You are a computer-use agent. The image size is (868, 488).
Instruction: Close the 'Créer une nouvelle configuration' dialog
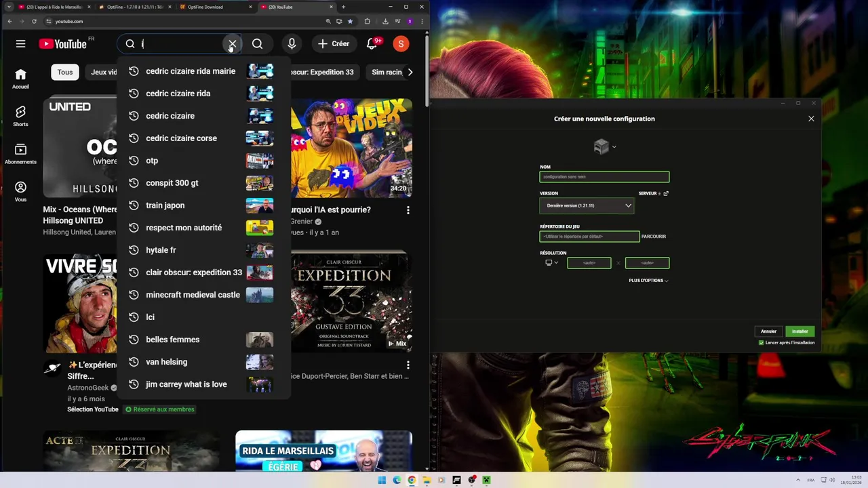click(x=811, y=119)
